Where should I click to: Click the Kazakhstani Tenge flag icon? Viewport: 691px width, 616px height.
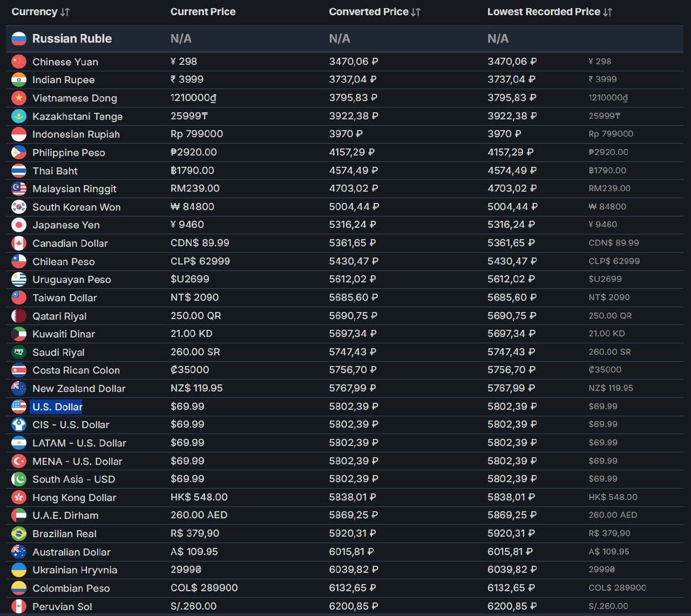point(19,116)
